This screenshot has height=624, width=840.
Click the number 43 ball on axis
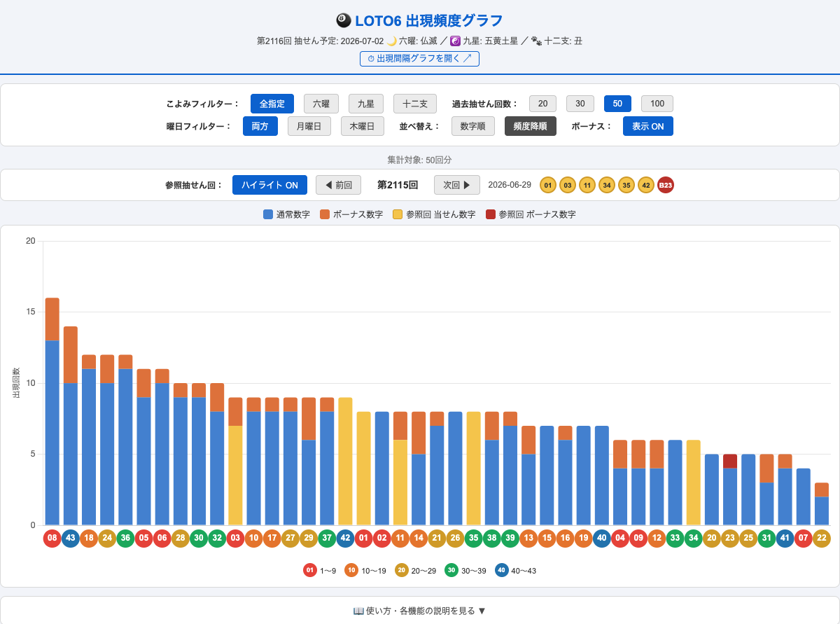[71, 539]
